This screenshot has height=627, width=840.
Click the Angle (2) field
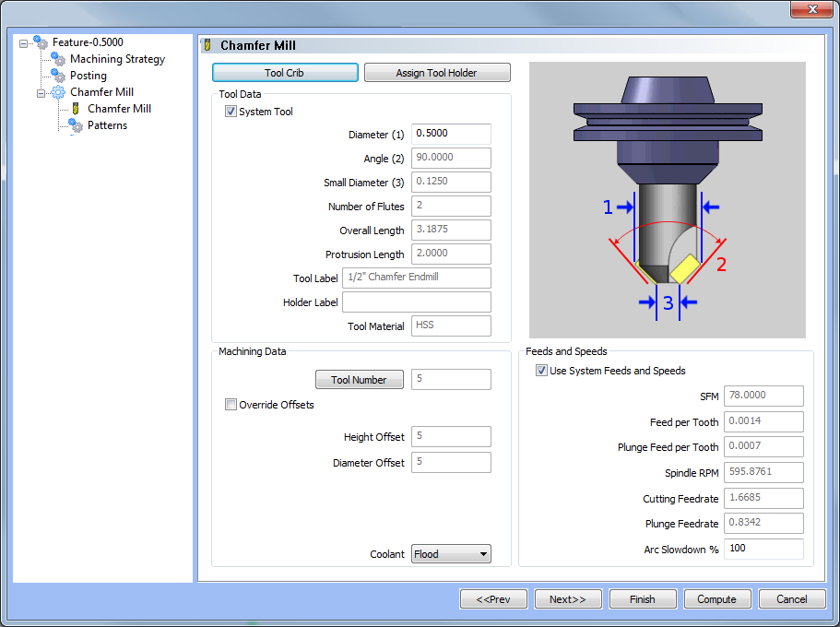(x=451, y=158)
